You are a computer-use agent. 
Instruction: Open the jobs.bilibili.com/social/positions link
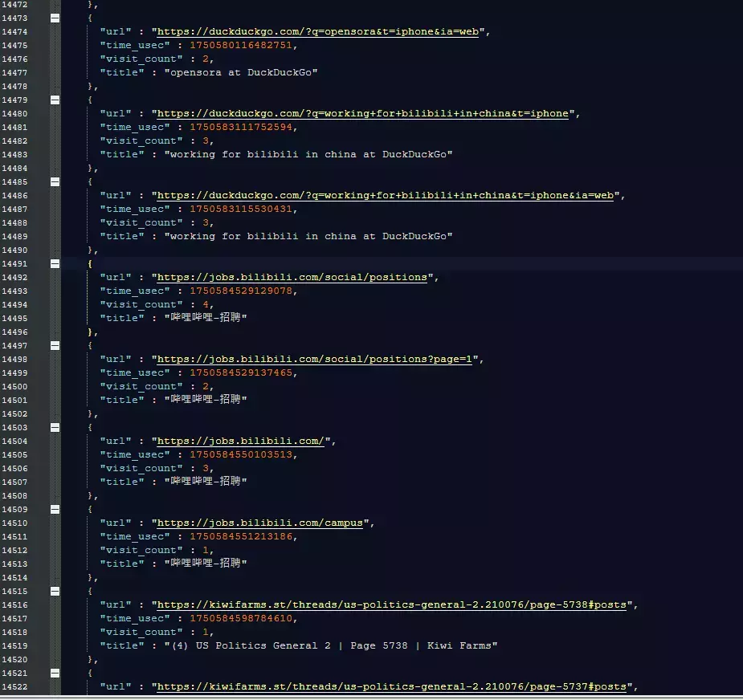(x=292, y=278)
